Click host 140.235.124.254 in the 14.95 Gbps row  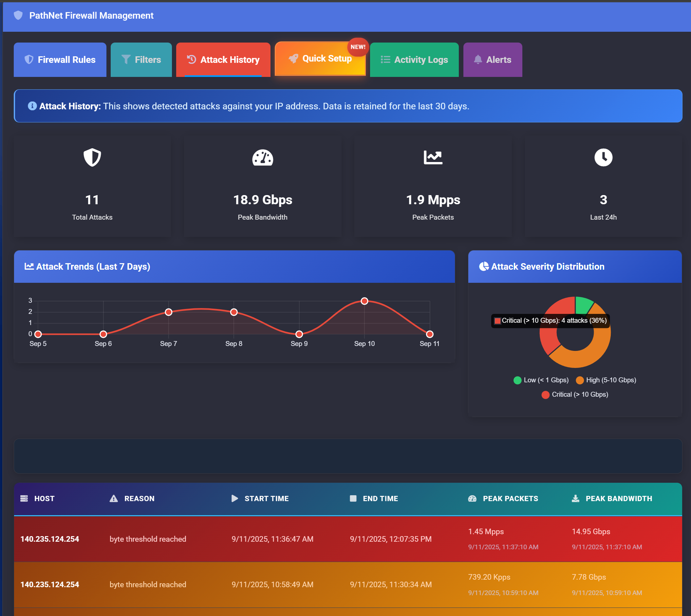point(50,539)
